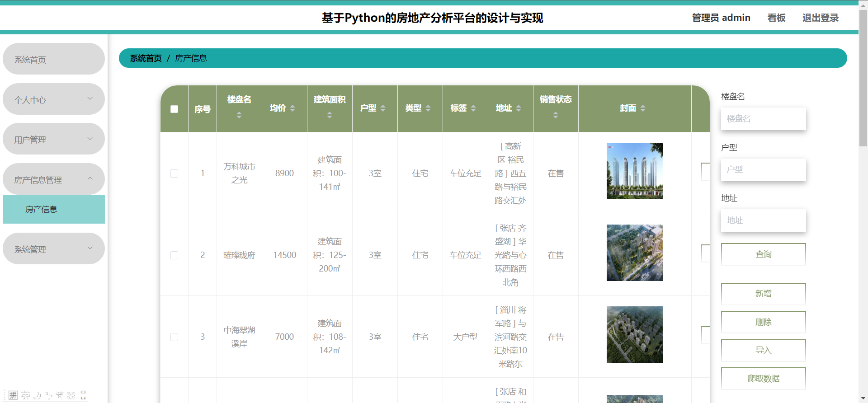Open the 看板 dashboard link

[776, 18]
